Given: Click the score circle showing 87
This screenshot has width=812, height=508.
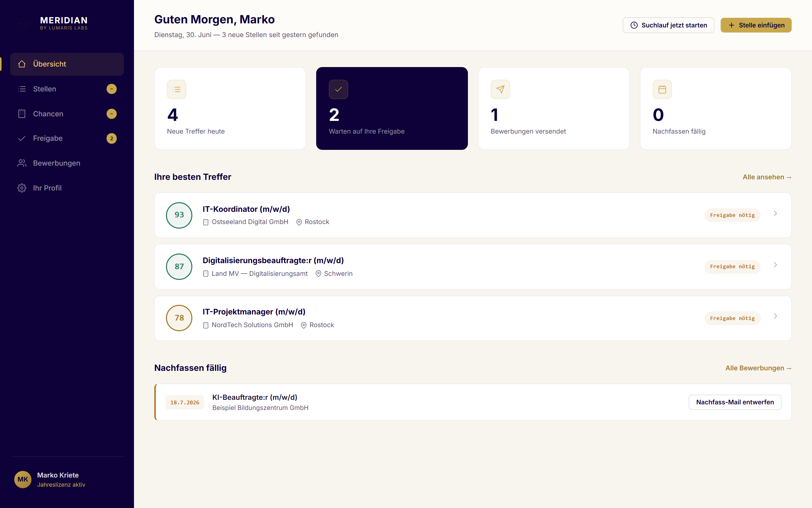Looking at the screenshot, I should [179, 266].
